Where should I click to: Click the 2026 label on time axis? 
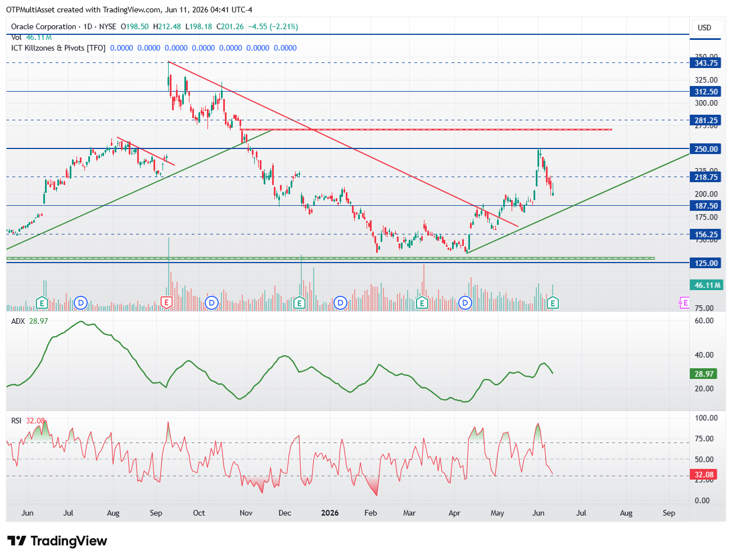pos(329,513)
